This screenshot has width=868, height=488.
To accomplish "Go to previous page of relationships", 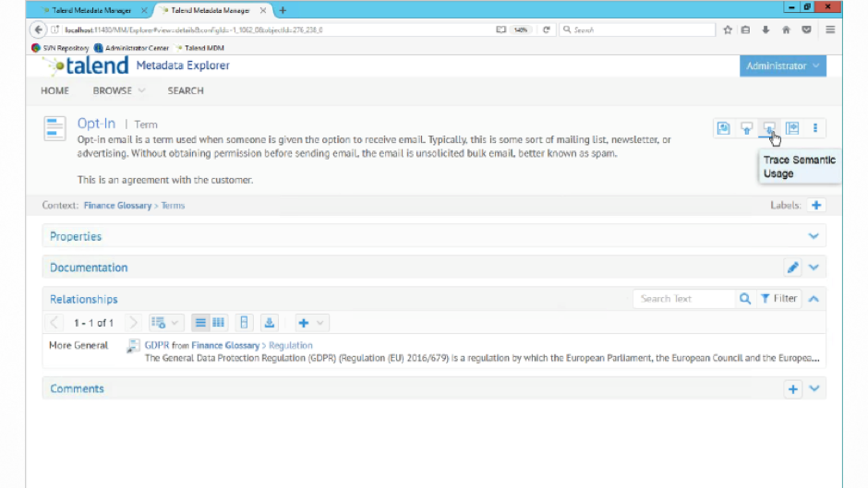I will tap(54, 323).
